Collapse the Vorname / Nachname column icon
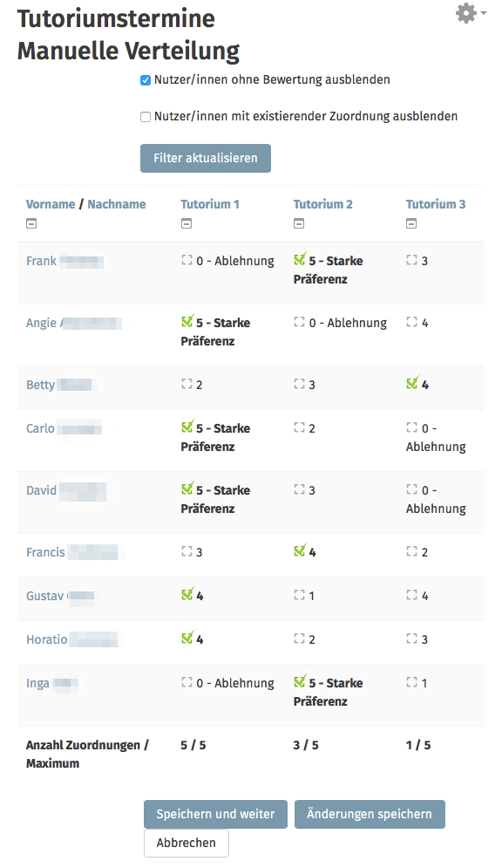 [x=31, y=223]
